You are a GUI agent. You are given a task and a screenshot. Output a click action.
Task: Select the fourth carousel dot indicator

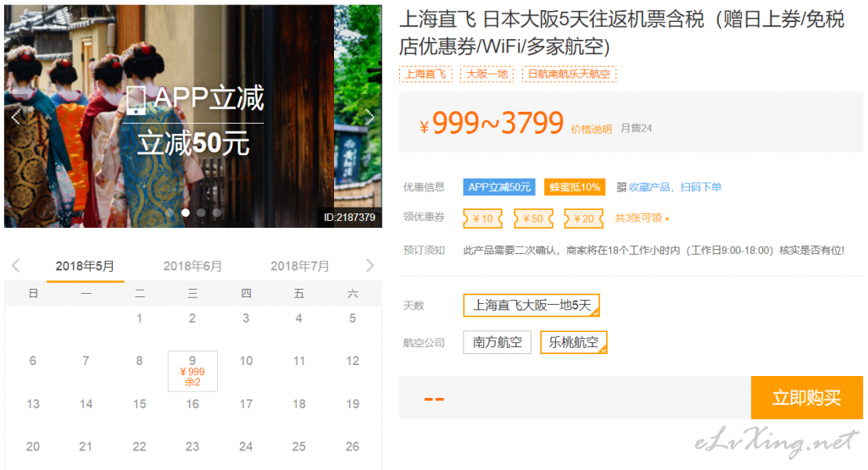click(x=217, y=213)
